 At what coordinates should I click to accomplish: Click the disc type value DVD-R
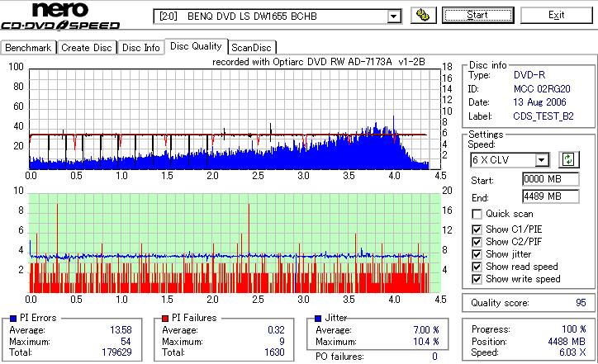tap(529, 75)
